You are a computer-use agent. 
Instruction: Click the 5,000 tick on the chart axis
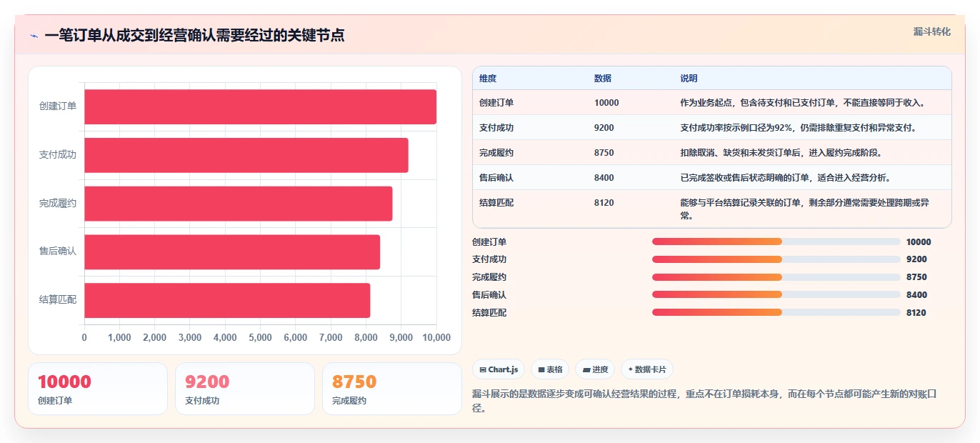(x=260, y=338)
